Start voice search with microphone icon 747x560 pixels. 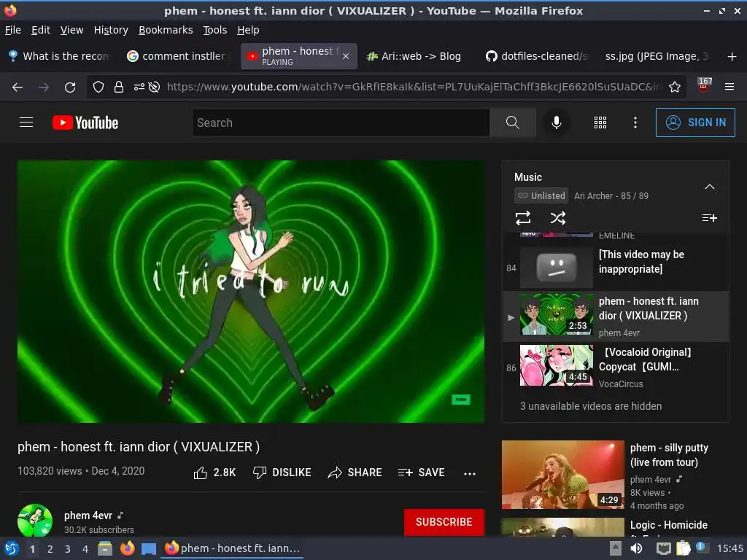[x=556, y=122]
